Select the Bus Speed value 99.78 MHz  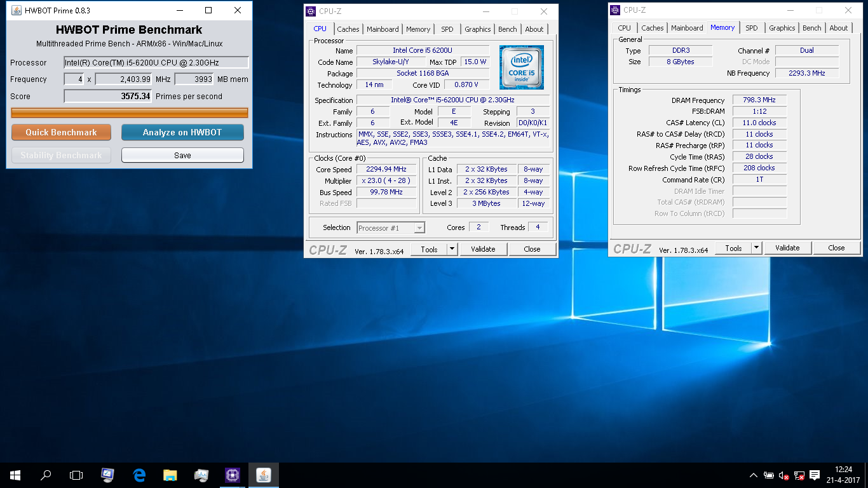coord(386,192)
